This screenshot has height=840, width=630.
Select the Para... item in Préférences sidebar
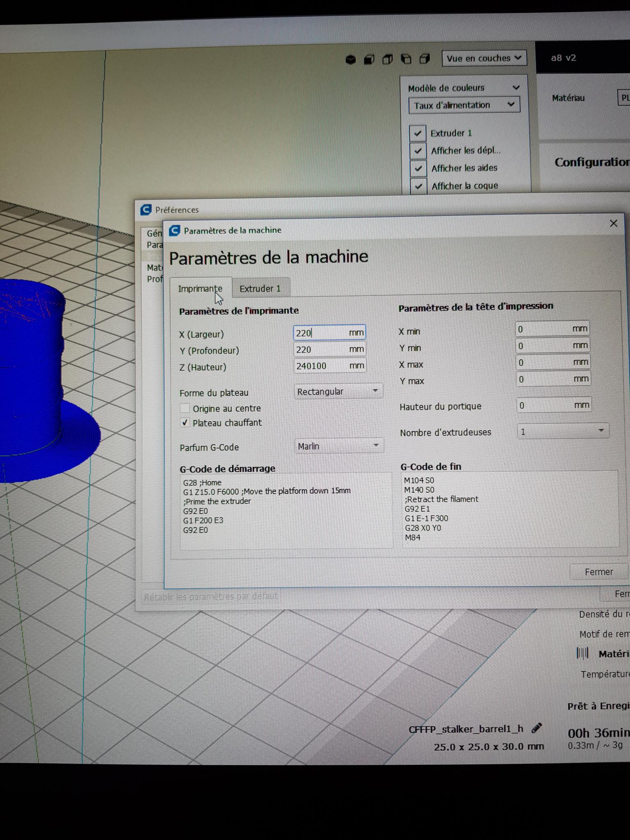point(155,245)
